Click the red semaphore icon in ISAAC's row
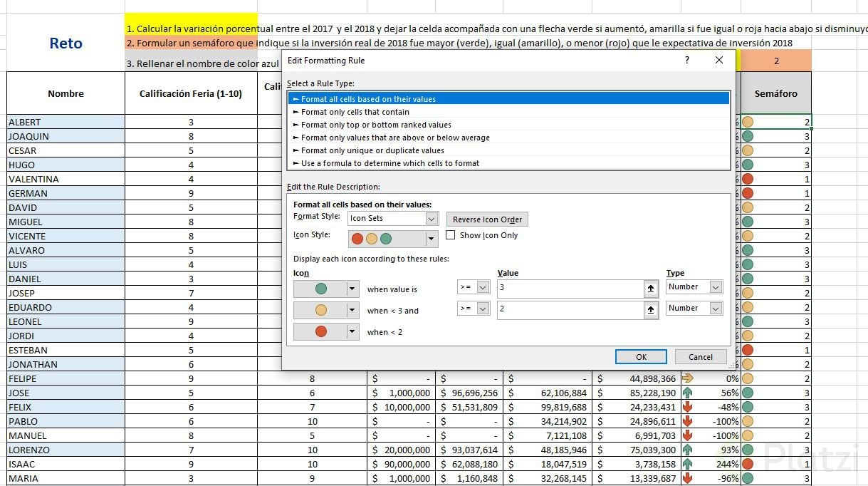 [748, 464]
